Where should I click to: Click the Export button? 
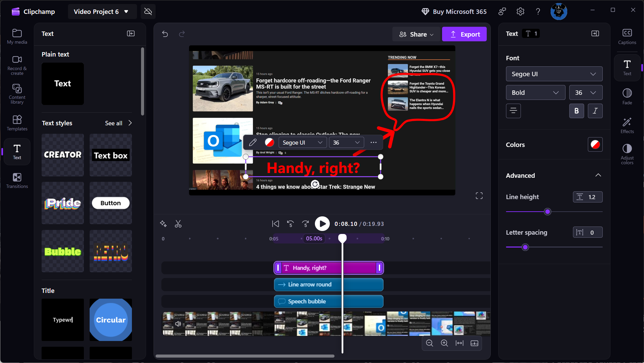[464, 34]
